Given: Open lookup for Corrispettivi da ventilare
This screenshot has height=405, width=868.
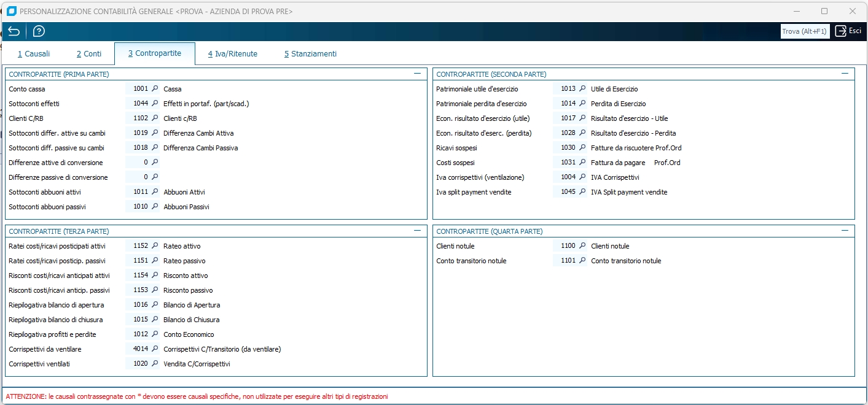Looking at the screenshot, I should (x=155, y=349).
